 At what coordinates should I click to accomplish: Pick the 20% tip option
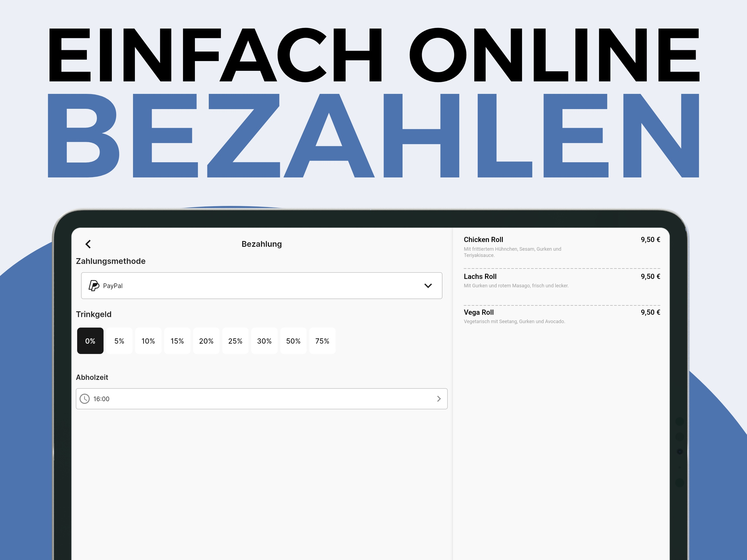[206, 341]
